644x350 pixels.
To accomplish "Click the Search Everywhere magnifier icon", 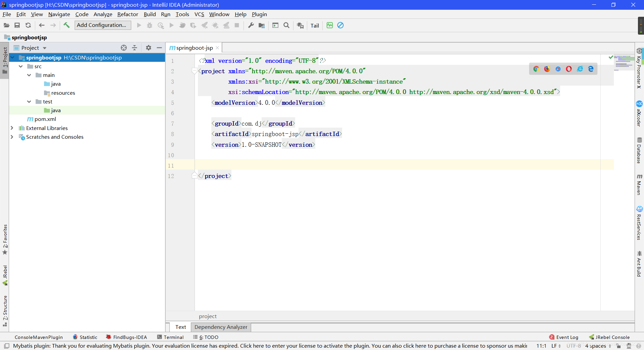I will pos(286,25).
